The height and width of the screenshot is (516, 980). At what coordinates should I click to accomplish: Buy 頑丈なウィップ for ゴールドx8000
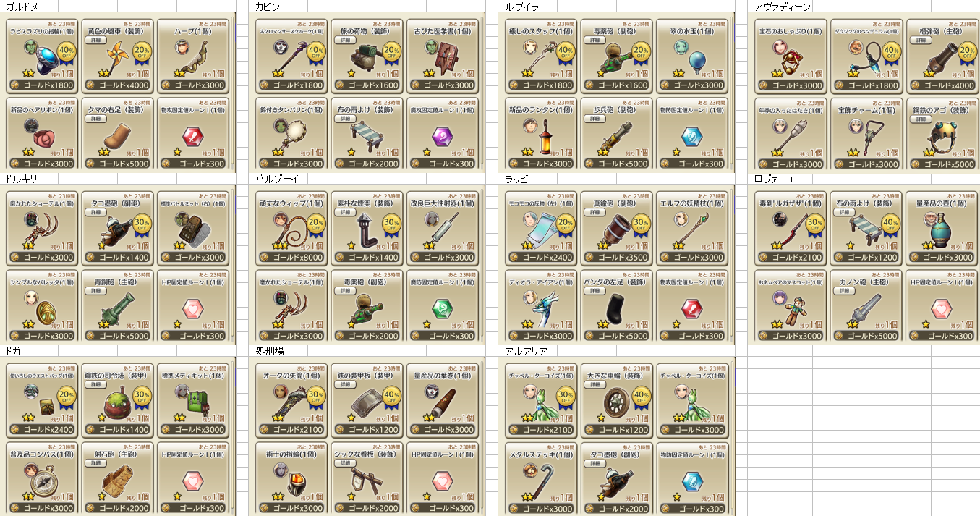[292, 257]
